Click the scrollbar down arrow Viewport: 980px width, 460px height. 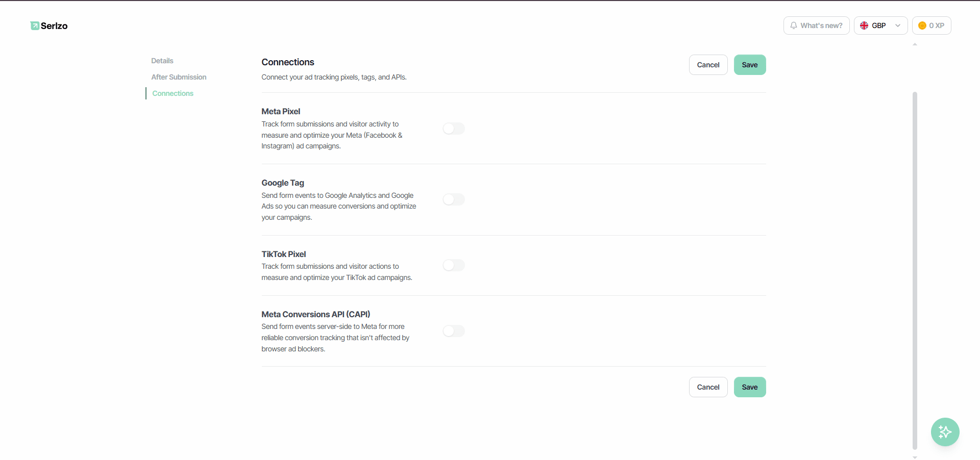pyautogui.click(x=915, y=457)
